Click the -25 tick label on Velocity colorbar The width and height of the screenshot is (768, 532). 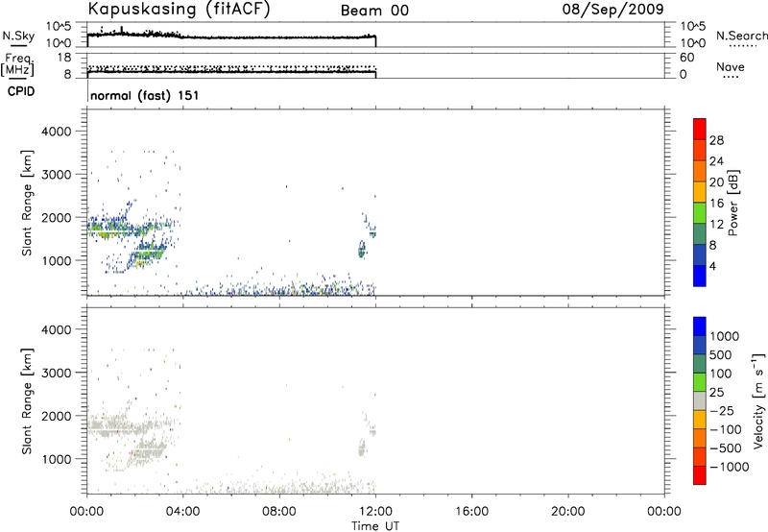coord(722,410)
